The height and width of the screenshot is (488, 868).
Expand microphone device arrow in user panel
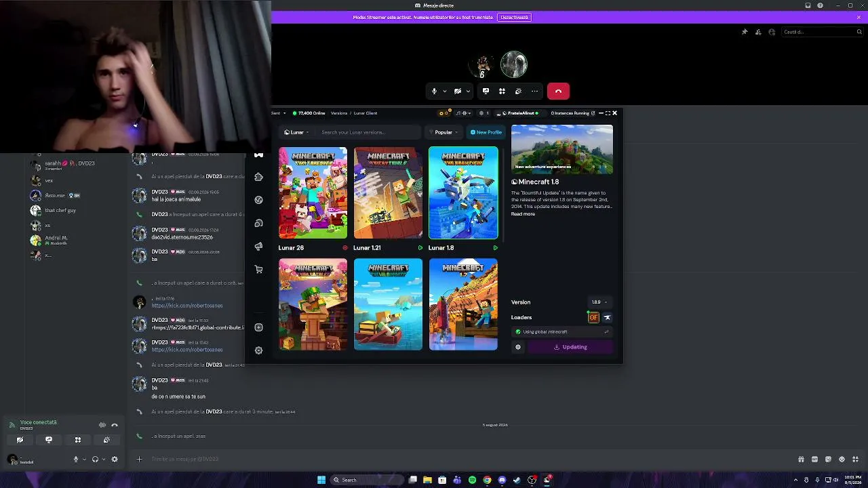(84, 459)
